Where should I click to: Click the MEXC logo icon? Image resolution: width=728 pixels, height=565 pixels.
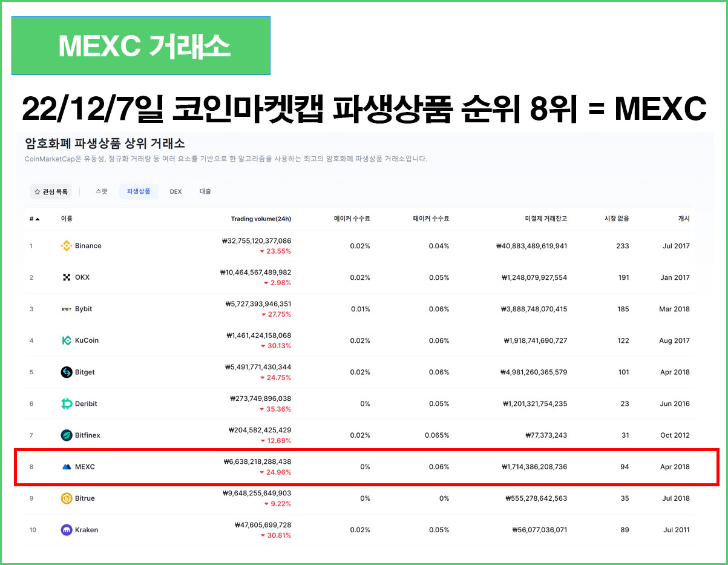[x=67, y=467]
